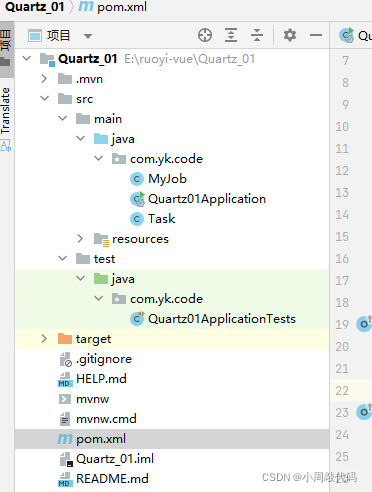Open project view settings gear
This screenshot has width=372, height=492.
coord(290,35)
